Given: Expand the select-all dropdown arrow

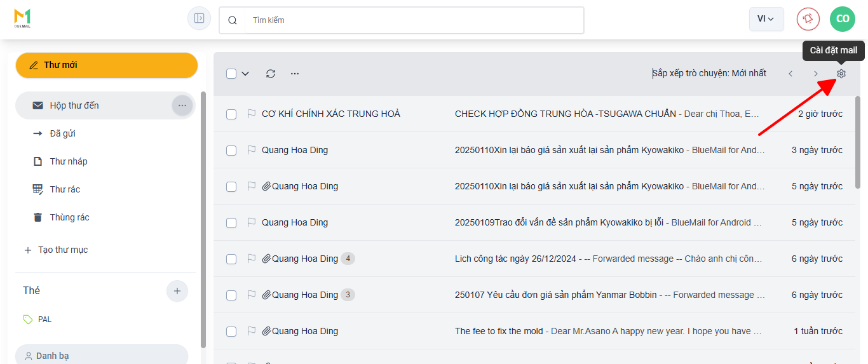Looking at the screenshot, I should coord(245,74).
